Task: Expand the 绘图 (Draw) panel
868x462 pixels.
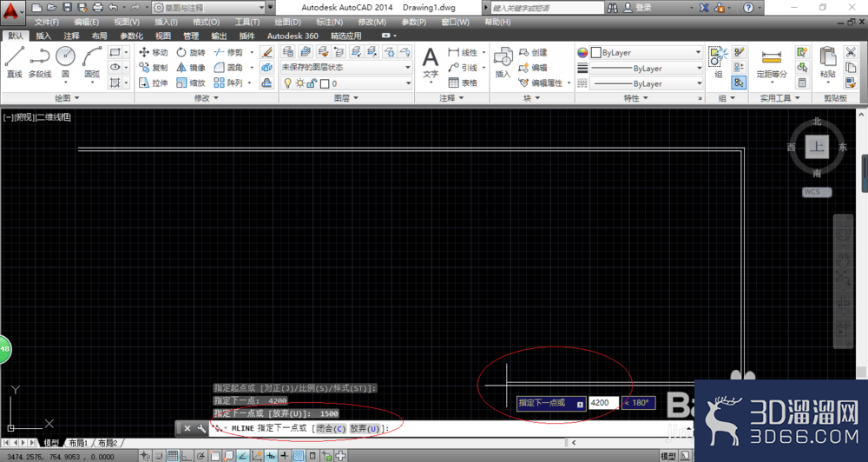Action: [67, 98]
